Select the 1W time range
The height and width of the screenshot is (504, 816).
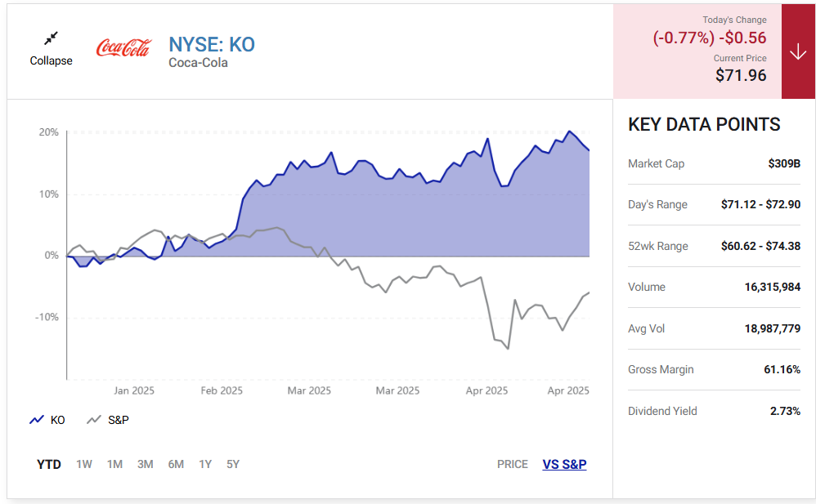[x=83, y=465]
